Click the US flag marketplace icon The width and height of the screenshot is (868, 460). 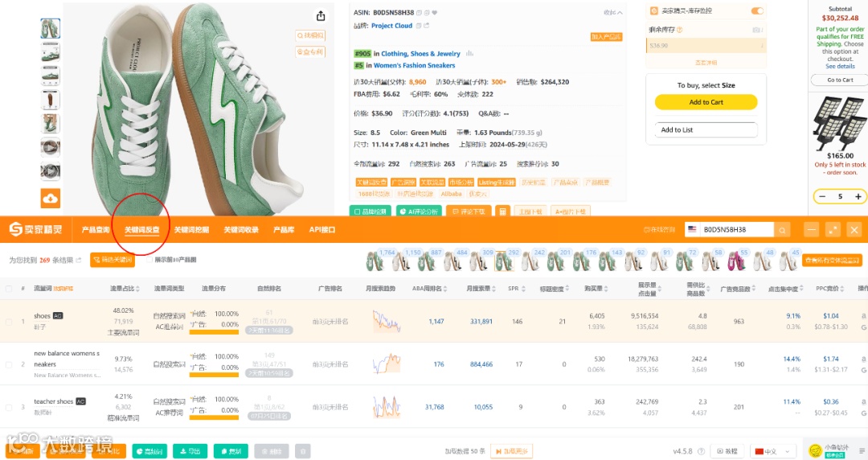point(691,229)
